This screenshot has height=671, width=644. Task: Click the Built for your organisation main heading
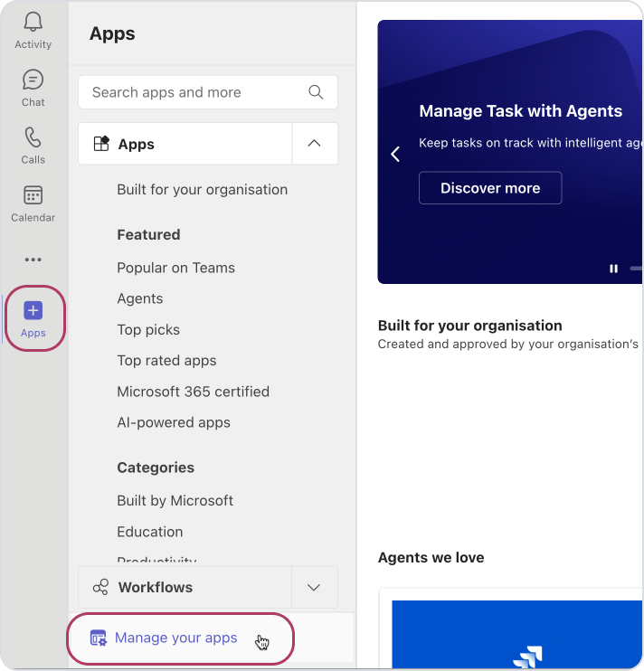469,326
